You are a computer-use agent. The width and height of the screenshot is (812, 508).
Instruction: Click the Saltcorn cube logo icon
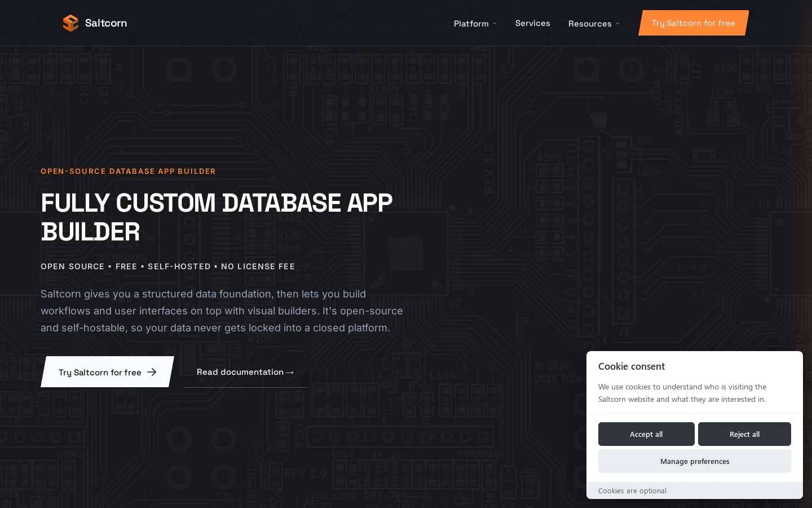point(70,23)
